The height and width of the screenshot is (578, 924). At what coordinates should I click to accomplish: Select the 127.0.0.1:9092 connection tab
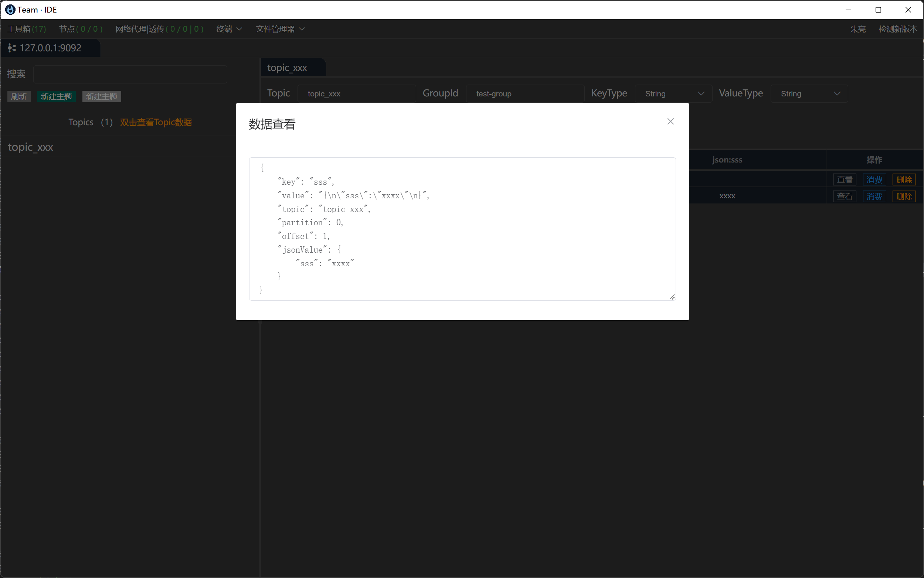click(51, 48)
